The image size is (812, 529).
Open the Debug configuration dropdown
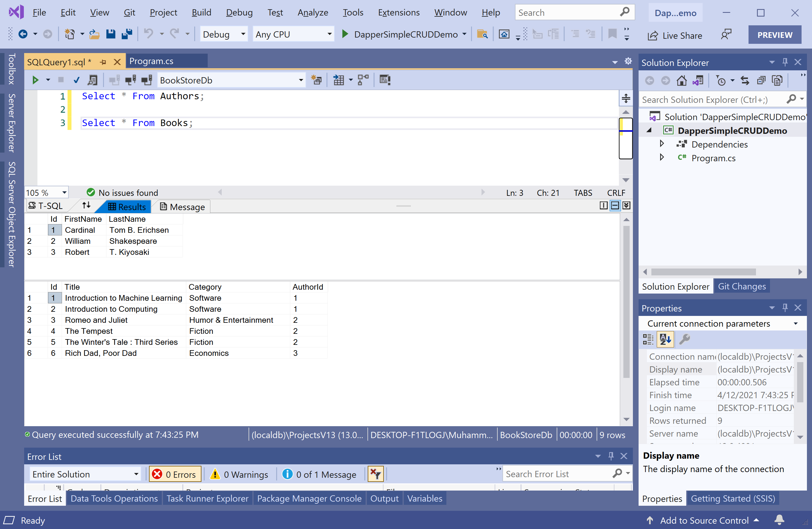[243, 34]
